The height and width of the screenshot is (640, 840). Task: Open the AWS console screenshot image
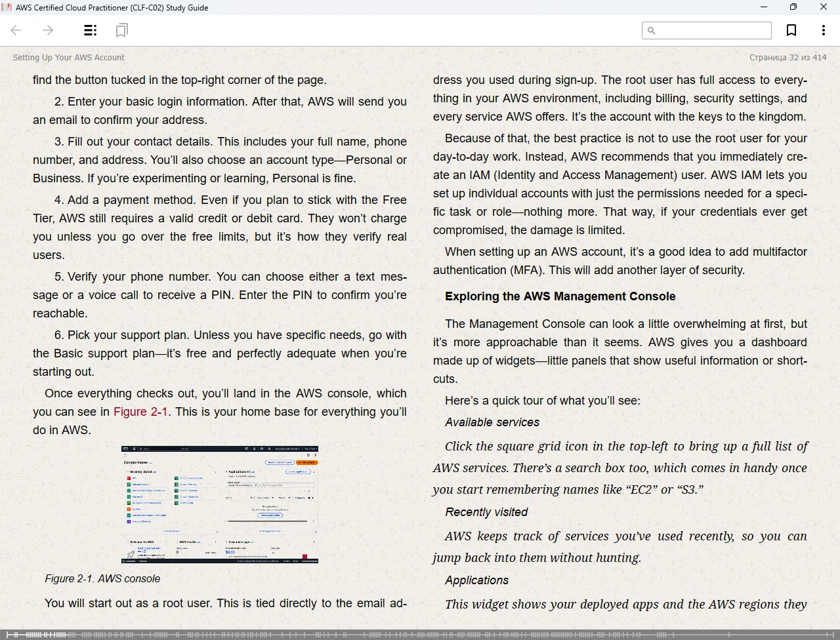coord(219,504)
